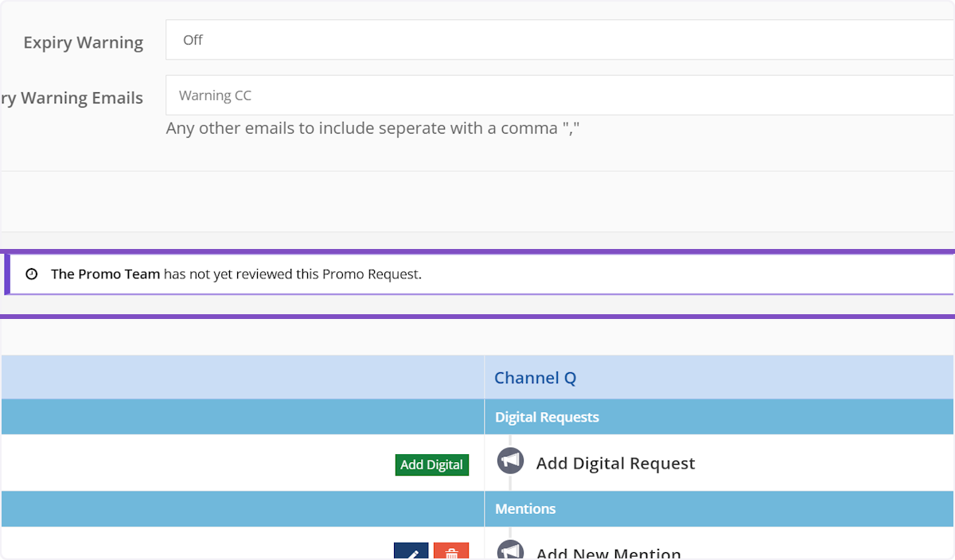Click the Warning CC email input field
The width and height of the screenshot is (955, 560).
pos(559,95)
